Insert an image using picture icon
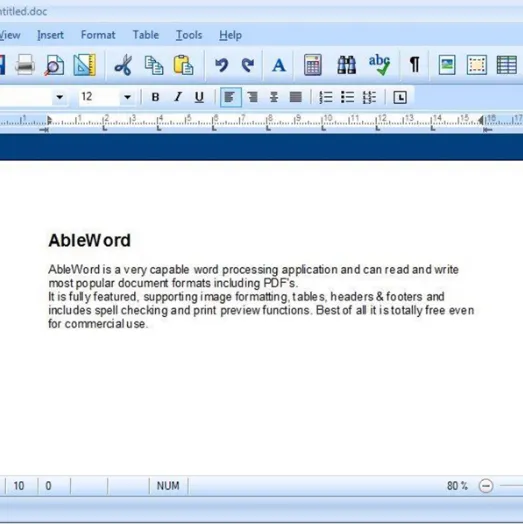The width and height of the screenshot is (523, 524). coord(447,64)
